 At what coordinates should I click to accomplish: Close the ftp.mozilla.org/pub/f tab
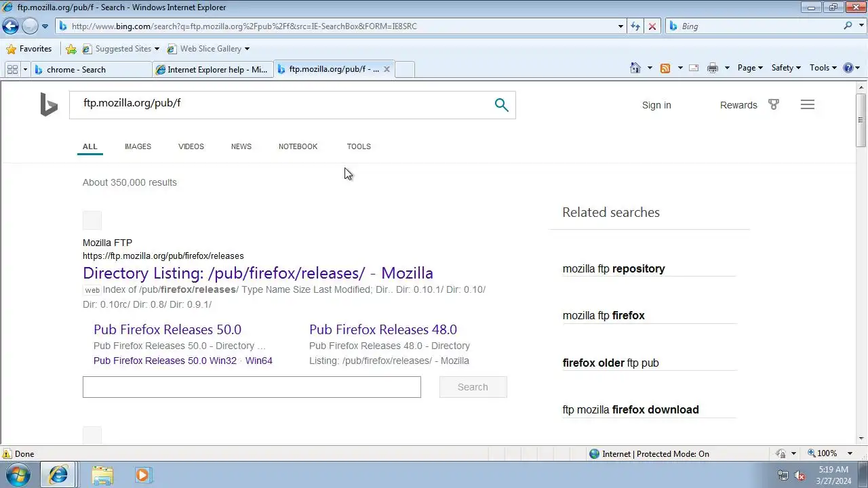click(387, 69)
